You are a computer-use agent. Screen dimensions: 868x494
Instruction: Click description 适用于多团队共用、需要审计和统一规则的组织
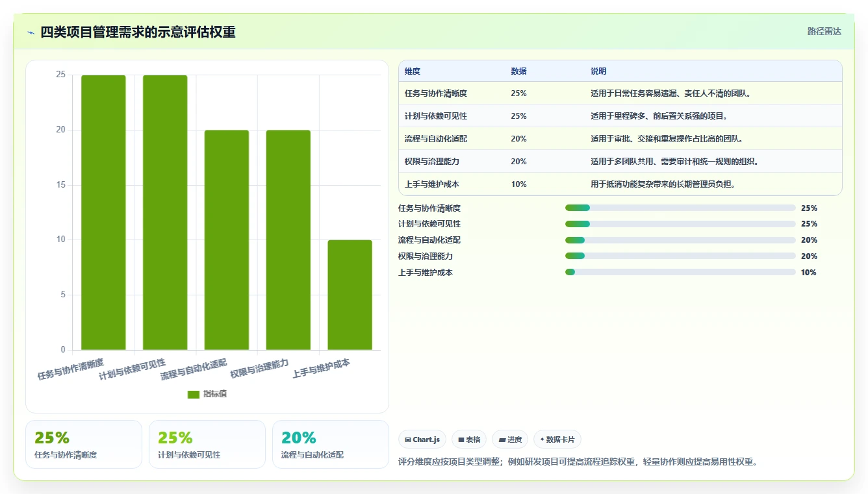(674, 162)
